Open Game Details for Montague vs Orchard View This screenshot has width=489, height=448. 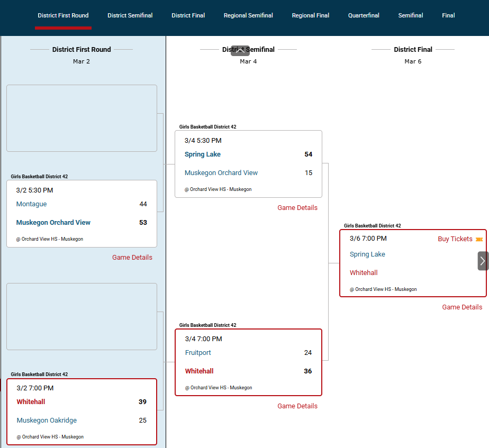(x=132, y=258)
